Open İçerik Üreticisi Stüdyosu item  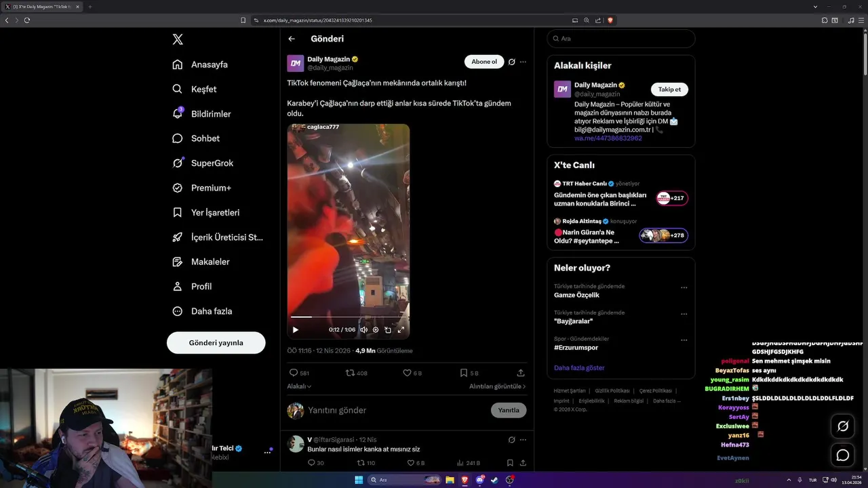coord(218,237)
